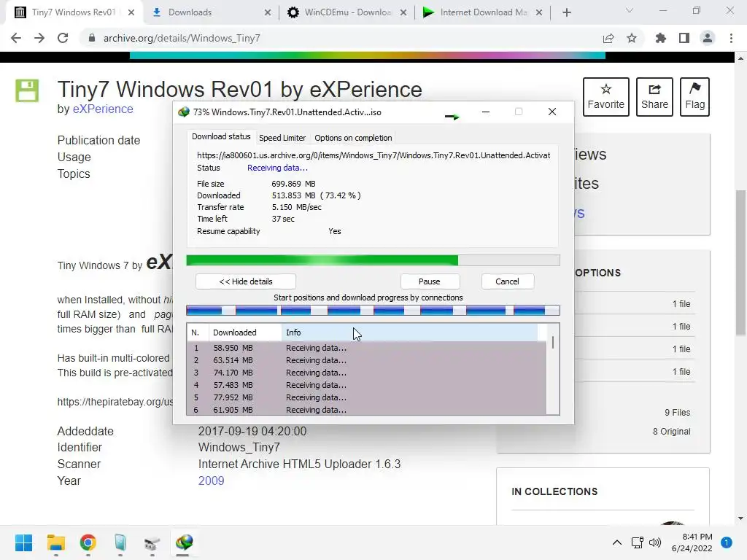Expand the Chrome tab search chevron
The image size is (747, 560).
click(630, 10)
